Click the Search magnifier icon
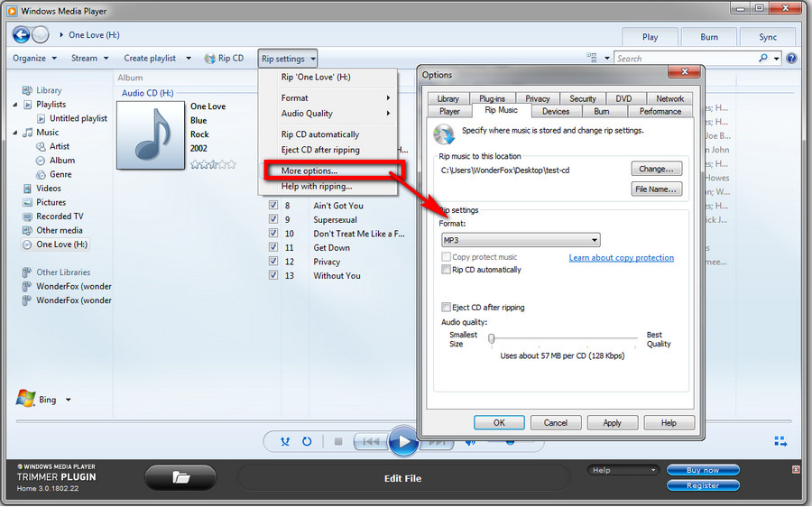 point(762,58)
